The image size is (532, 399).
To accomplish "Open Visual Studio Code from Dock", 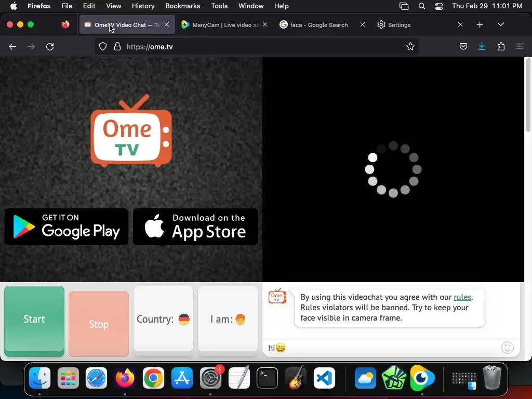I will (324, 378).
